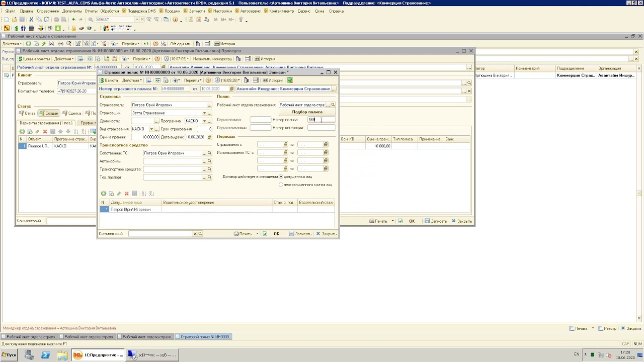Viewport: 644px width, 362px height.
Task: Click the Реестр button at the bottom right
Action: (607, 328)
